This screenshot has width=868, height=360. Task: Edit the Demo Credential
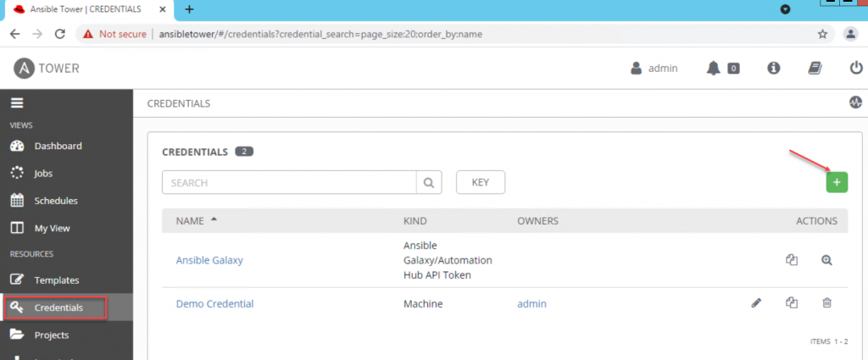756,302
